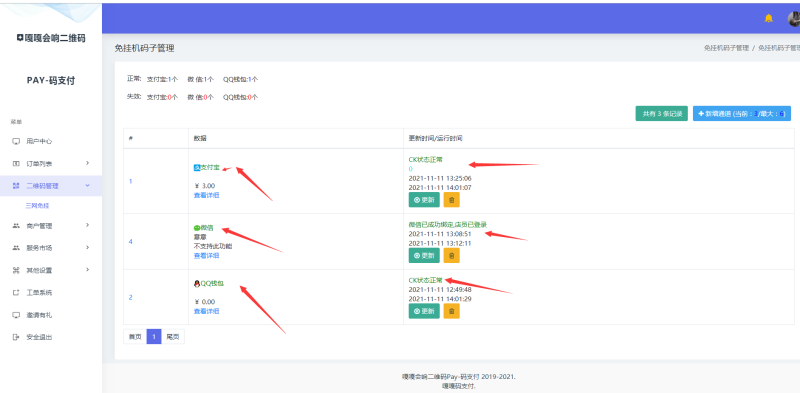Click the CK状态正常 status in QQ钱包 row
Screen dimensions: 800x393
pyautogui.click(x=426, y=280)
